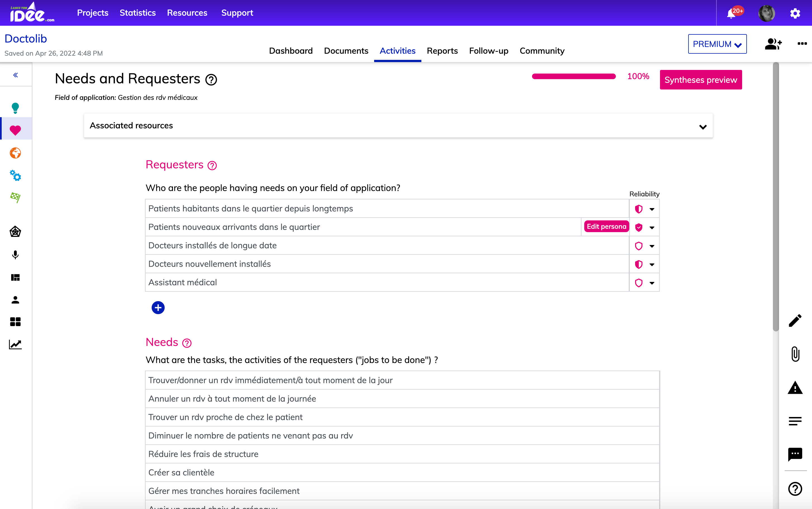This screenshot has width=812, height=509.
Task: Open Resources in top navigation
Action: 187,13
